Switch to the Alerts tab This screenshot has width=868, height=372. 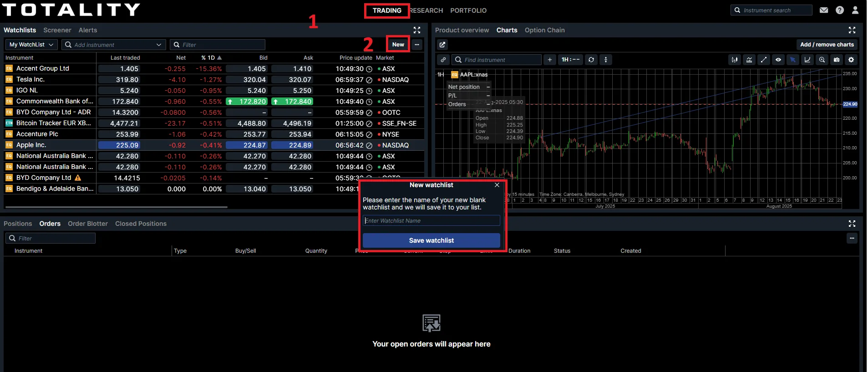pyautogui.click(x=88, y=30)
